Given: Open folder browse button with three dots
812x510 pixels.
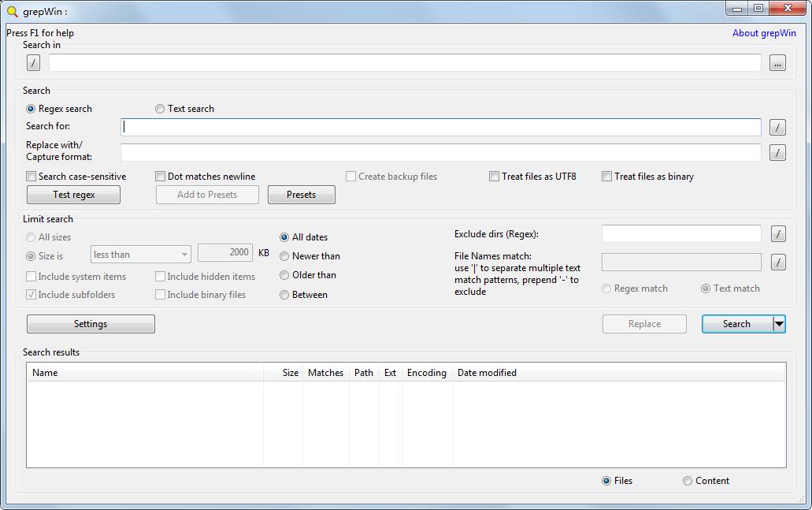Looking at the screenshot, I should coord(777,63).
